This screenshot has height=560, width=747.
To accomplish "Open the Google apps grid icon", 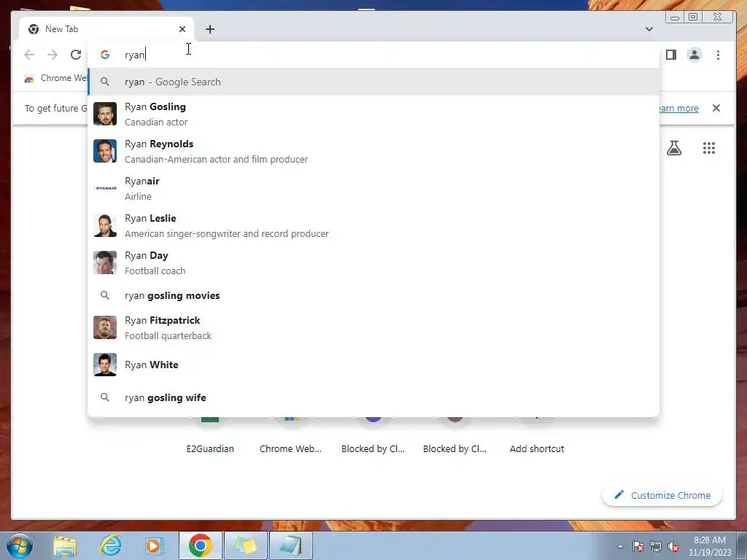I will pyautogui.click(x=709, y=148).
